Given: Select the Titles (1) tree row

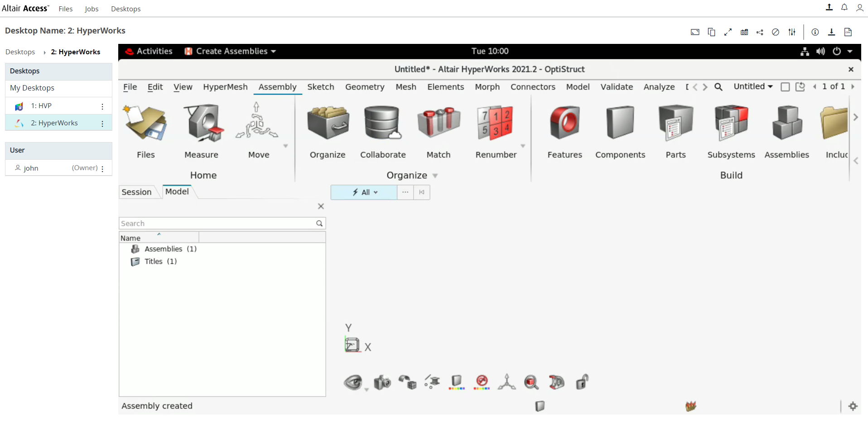Looking at the screenshot, I should [222, 262].
